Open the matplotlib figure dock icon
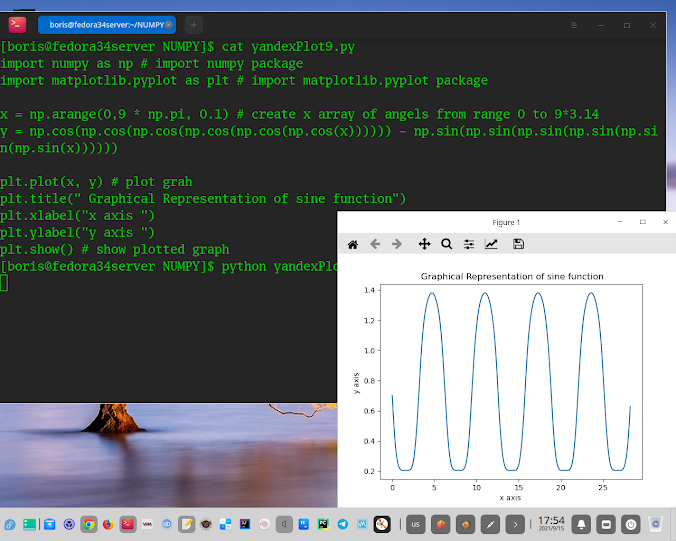 (x=382, y=524)
